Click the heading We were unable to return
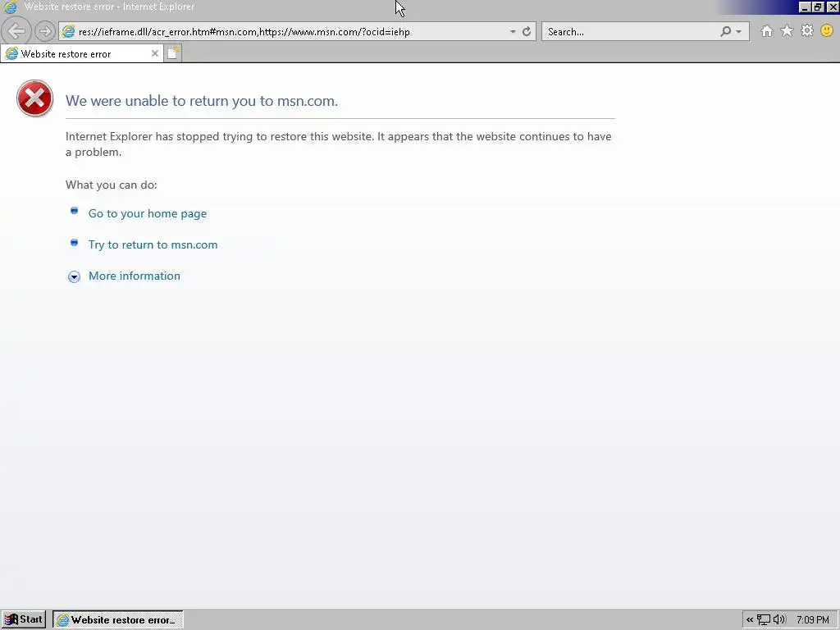The height and width of the screenshot is (630, 840). point(202,101)
